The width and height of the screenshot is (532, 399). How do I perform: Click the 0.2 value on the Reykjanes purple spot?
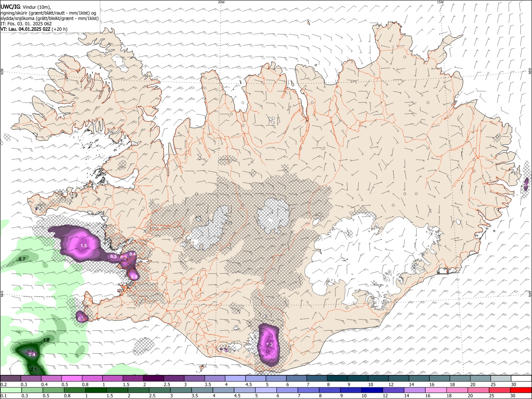[81, 319]
